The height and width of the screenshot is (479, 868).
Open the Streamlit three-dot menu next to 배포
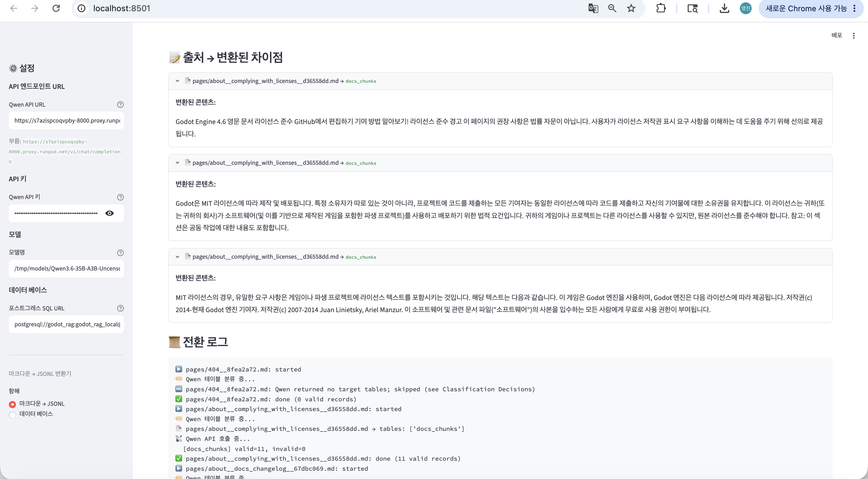[854, 35]
